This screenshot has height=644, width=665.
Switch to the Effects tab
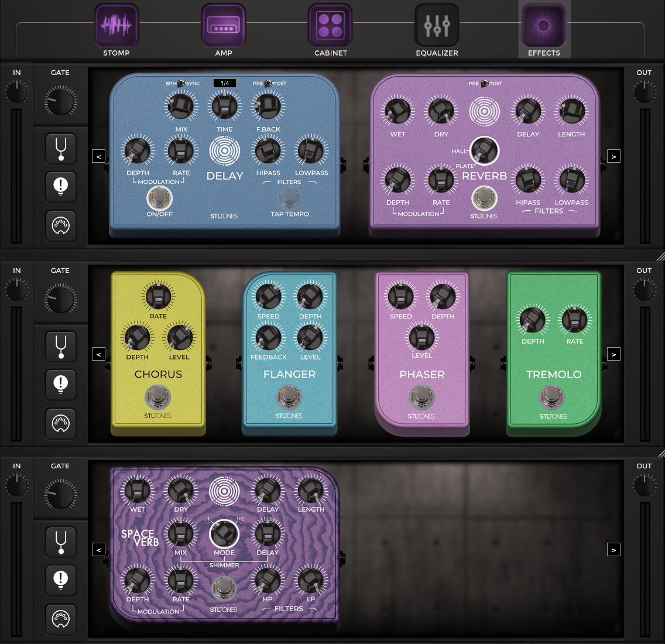click(543, 29)
